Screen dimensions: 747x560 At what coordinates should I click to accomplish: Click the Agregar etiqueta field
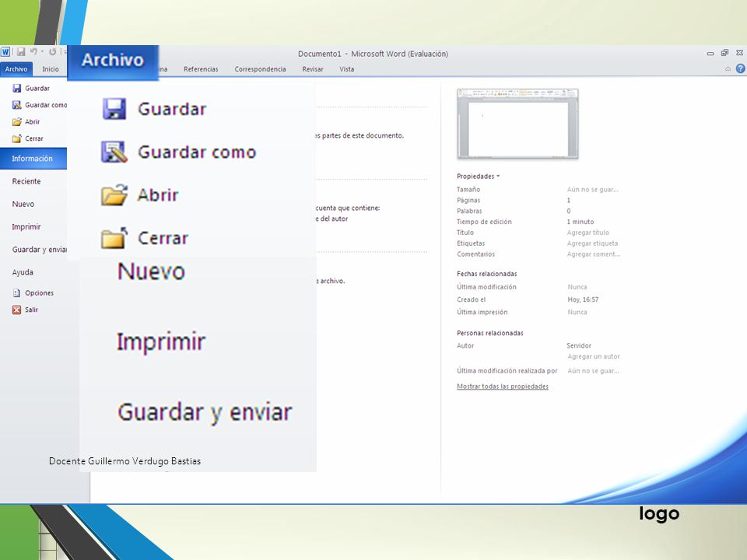pyautogui.click(x=592, y=243)
